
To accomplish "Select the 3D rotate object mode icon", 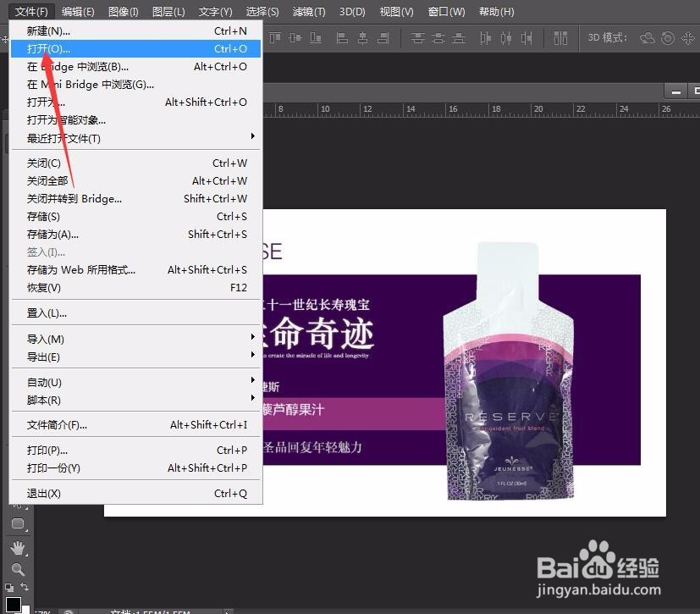I will point(647,38).
